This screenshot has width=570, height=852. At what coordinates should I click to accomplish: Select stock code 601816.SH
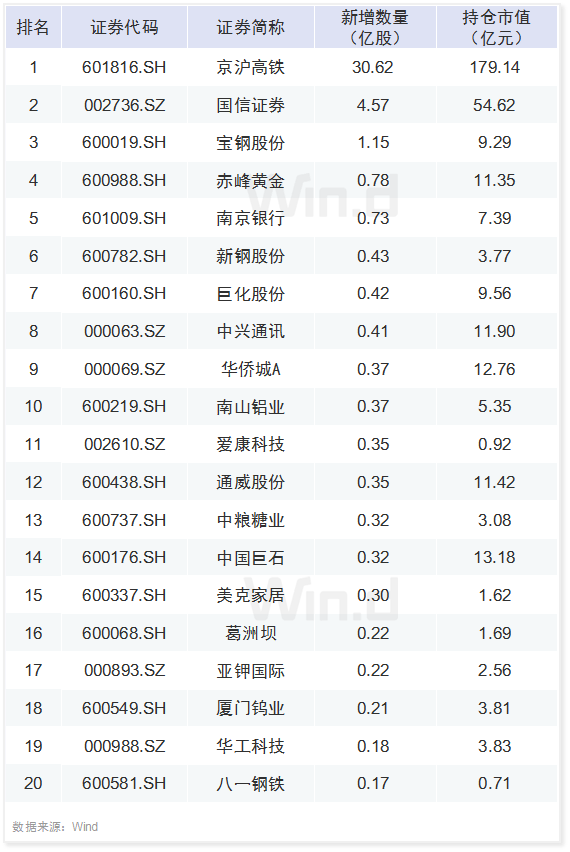124,67
